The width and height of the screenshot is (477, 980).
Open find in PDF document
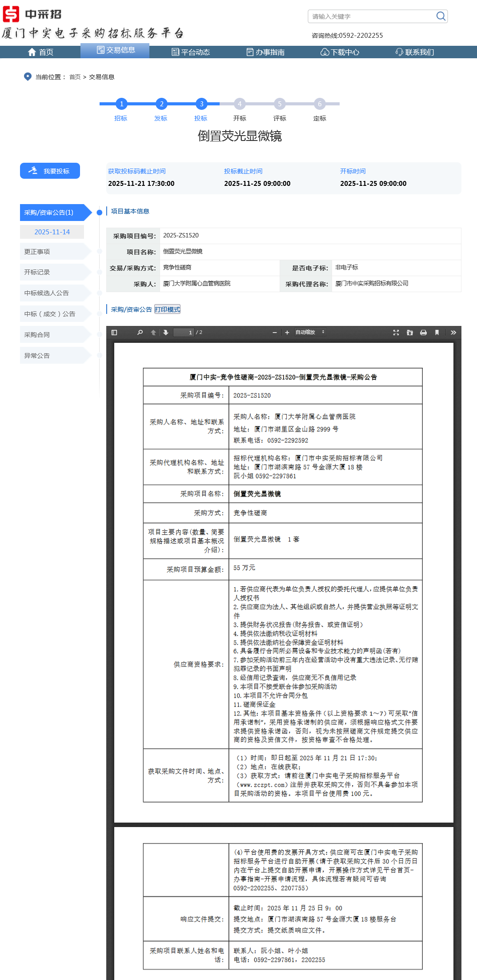(140, 333)
